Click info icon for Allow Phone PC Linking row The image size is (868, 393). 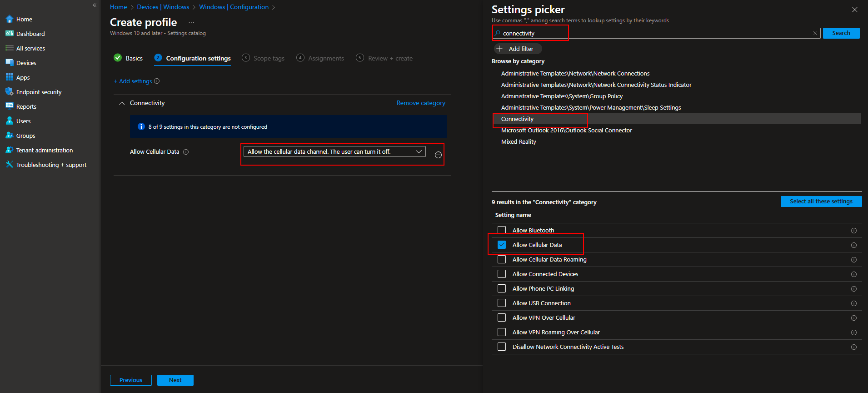point(854,289)
